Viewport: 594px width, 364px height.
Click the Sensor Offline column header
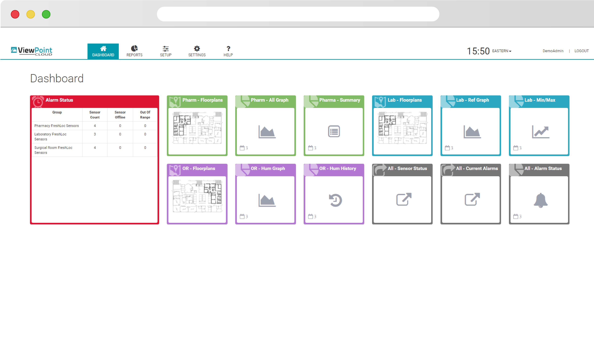coord(120,115)
